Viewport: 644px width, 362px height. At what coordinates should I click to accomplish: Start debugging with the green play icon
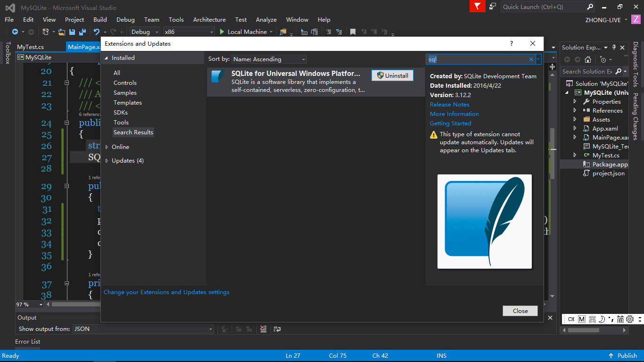point(222,32)
